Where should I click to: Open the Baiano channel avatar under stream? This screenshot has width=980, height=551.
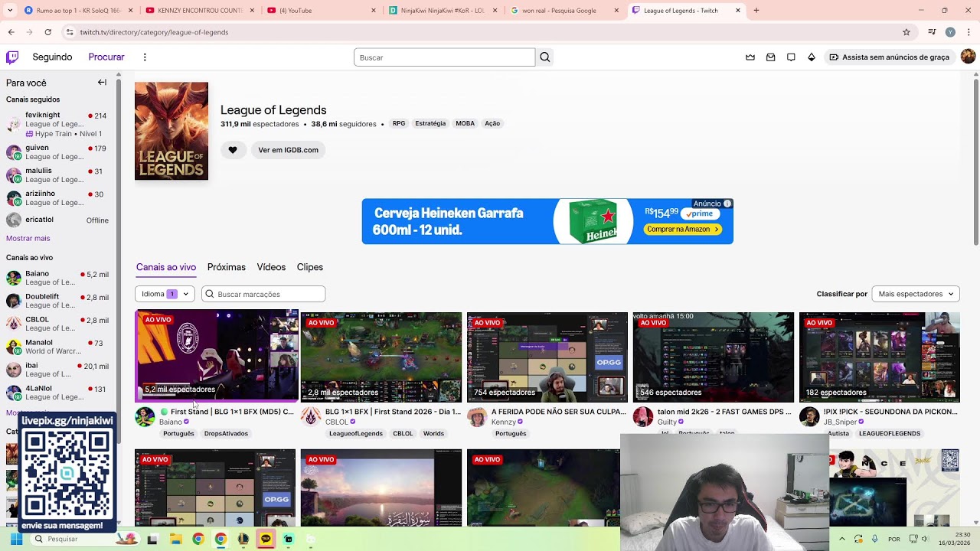coord(145,416)
